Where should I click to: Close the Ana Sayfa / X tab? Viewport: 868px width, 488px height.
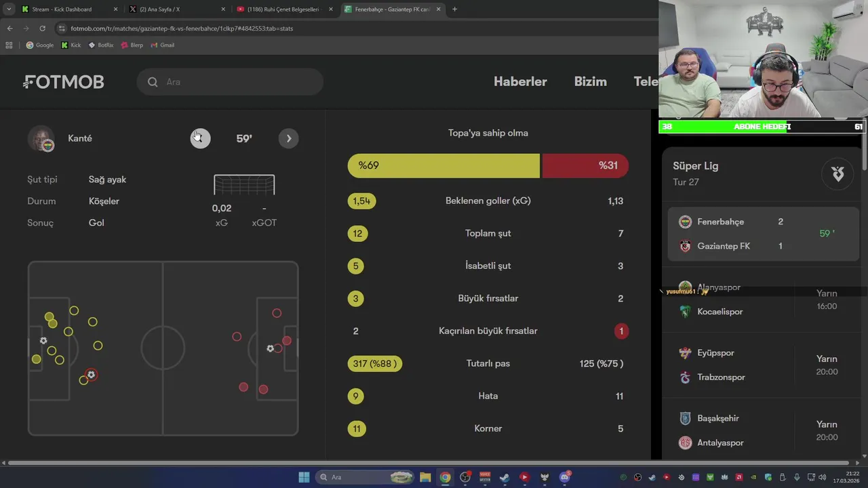(223, 9)
